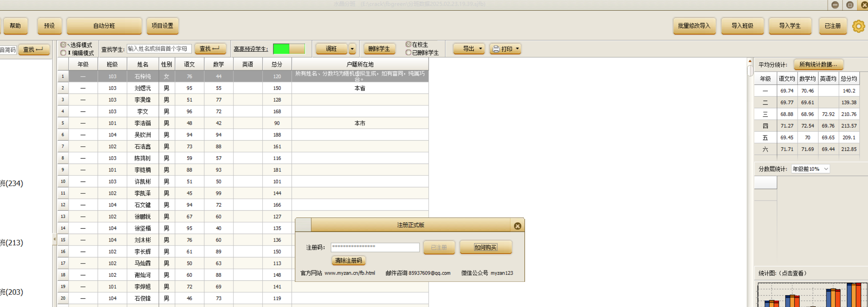868x307 pixels.
Task: Click the 查找学生 search input field
Action: click(x=159, y=49)
